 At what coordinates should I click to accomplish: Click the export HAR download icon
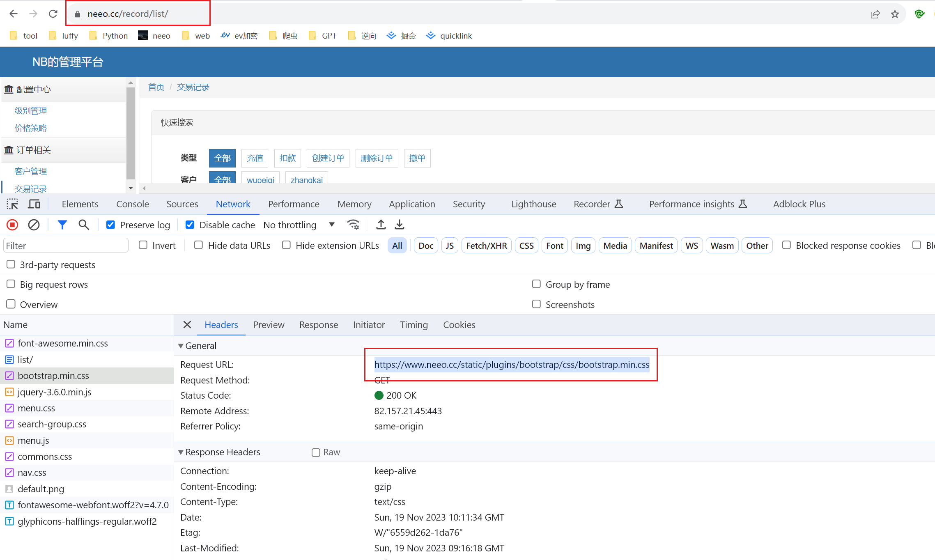click(x=400, y=225)
